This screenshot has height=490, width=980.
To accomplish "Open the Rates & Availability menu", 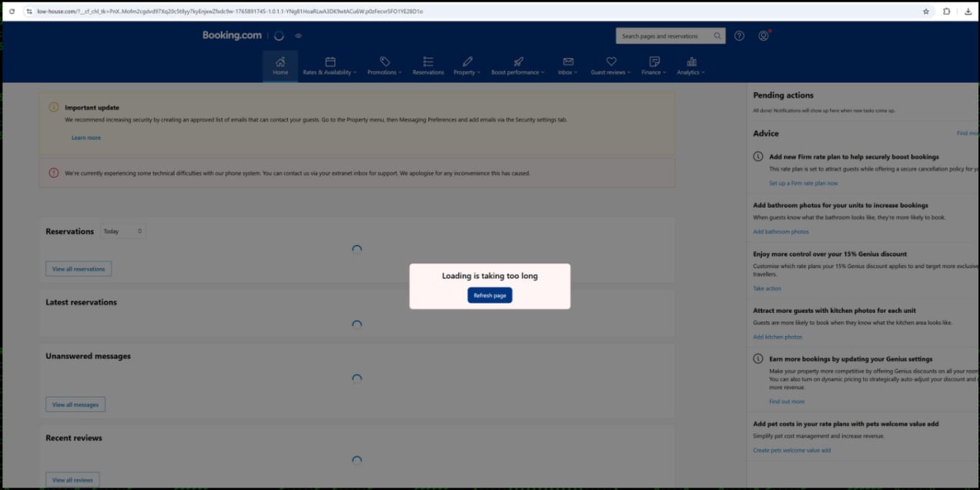I will 329,72.
